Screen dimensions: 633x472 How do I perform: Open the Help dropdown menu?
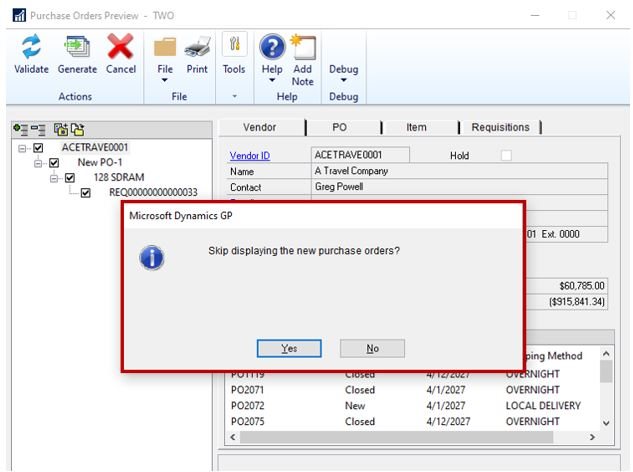[272, 75]
